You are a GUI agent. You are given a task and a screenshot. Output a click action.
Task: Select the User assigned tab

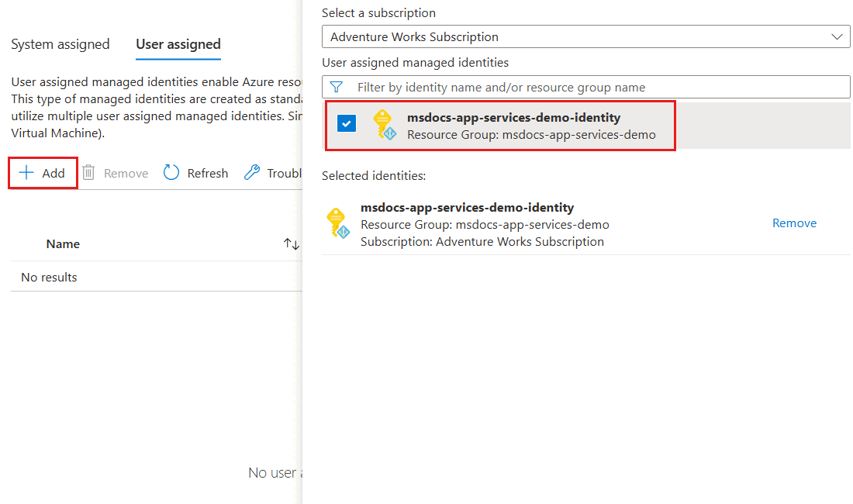click(178, 44)
